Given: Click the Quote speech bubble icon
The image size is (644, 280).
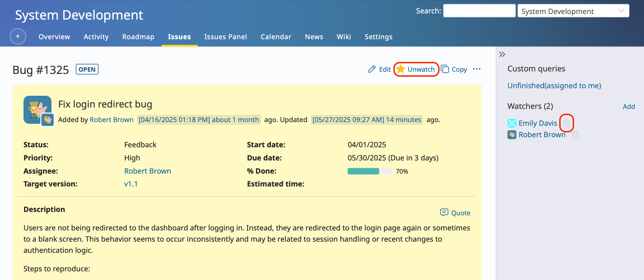Looking at the screenshot, I should click(444, 213).
